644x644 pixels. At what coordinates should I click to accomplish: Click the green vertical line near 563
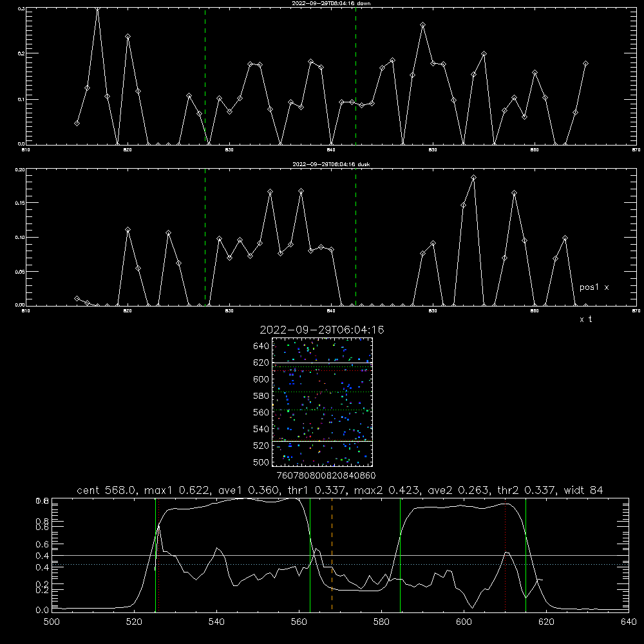coord(310,554)
